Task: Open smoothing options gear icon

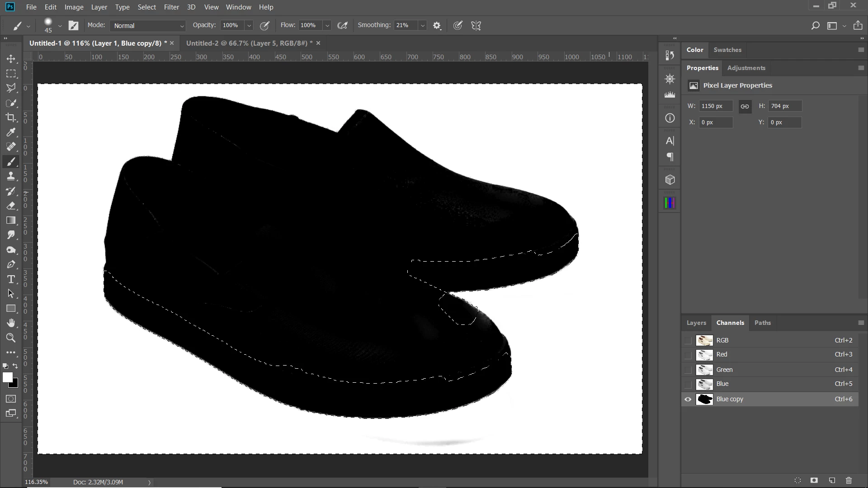Action: pos(437,26)
